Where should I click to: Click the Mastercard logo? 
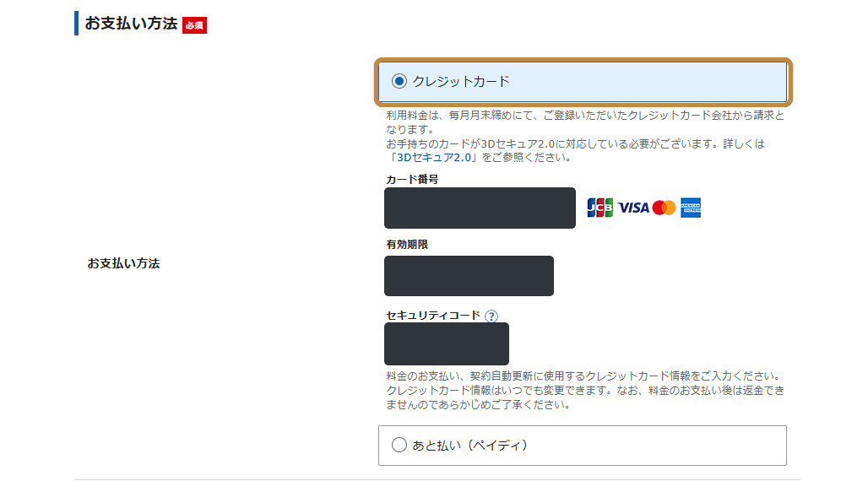coord(665,208)
